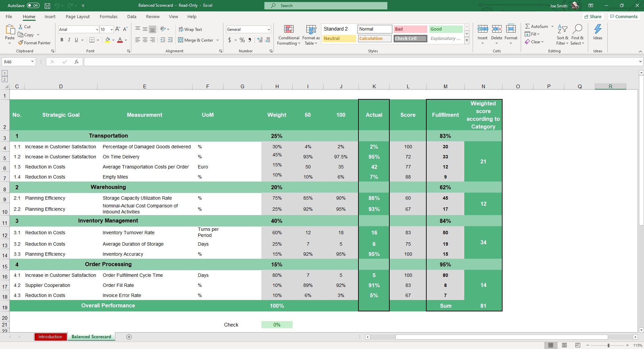Switch to Page Layout view
Screen dimensions: 644x349
click(x=564, y=345)
